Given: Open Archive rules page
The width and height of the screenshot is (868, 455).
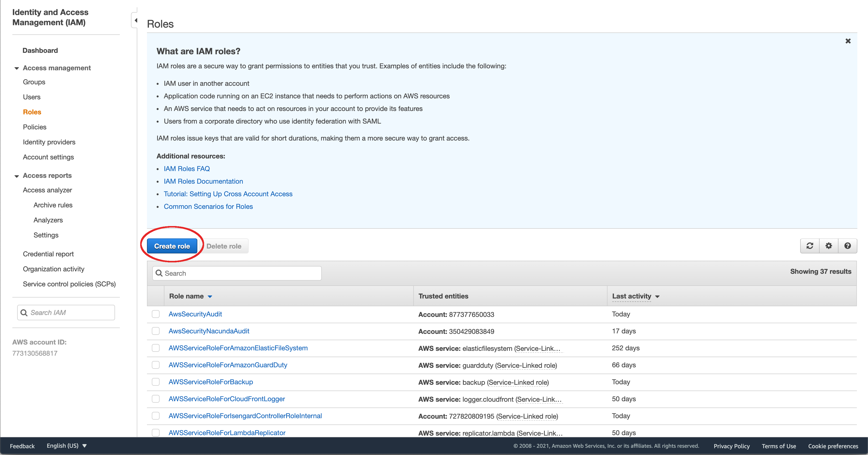Looking at the screenshot, I should [53, 205].
